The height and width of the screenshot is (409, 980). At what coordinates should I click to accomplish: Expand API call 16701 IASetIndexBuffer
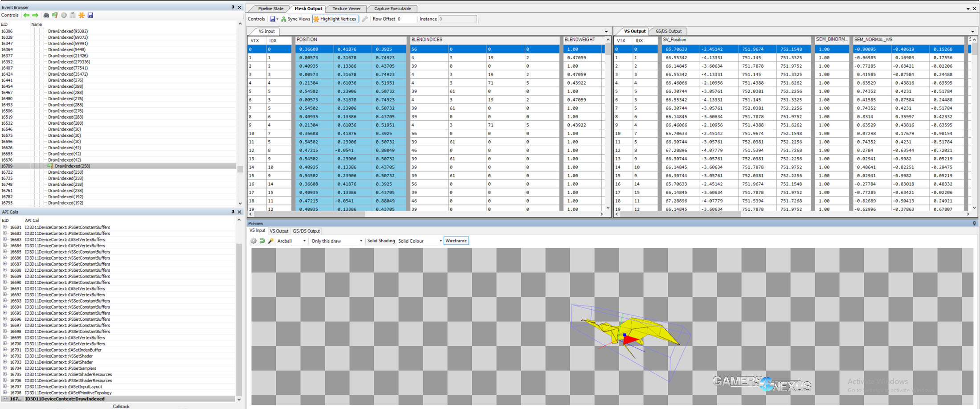click(5, 350)
